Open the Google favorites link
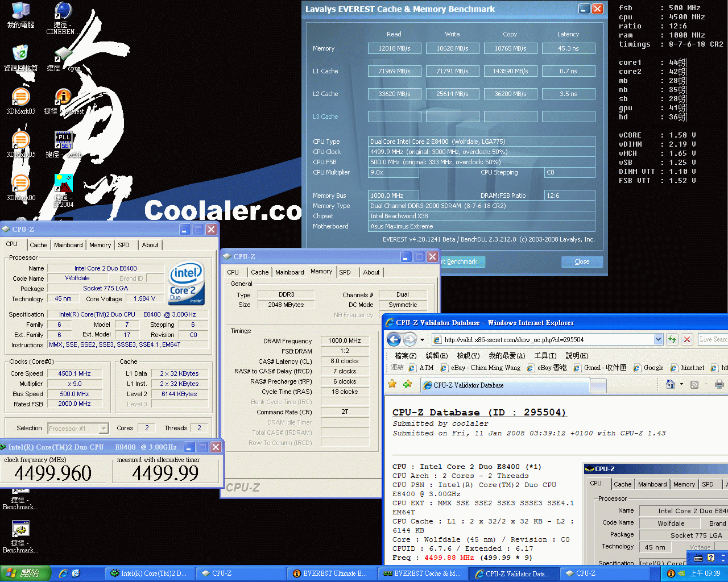The width and height of the screenshot is (728, 582). 648,368
